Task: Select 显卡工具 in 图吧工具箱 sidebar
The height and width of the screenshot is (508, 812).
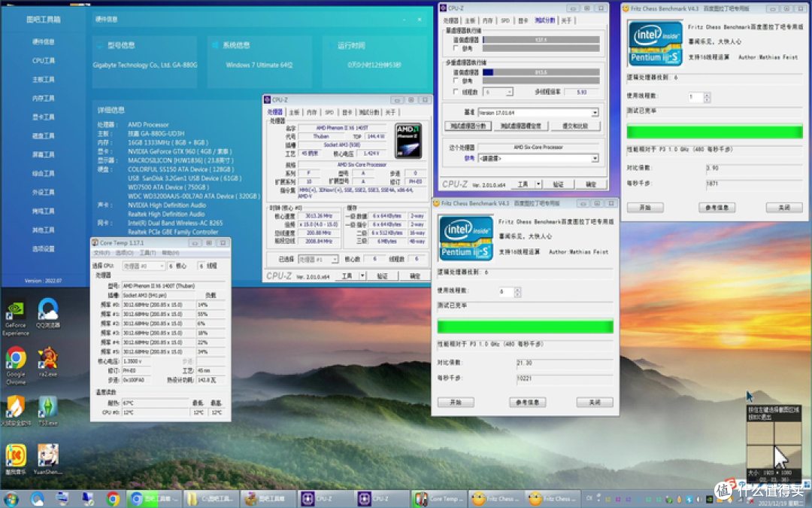Action: (44, 117)
